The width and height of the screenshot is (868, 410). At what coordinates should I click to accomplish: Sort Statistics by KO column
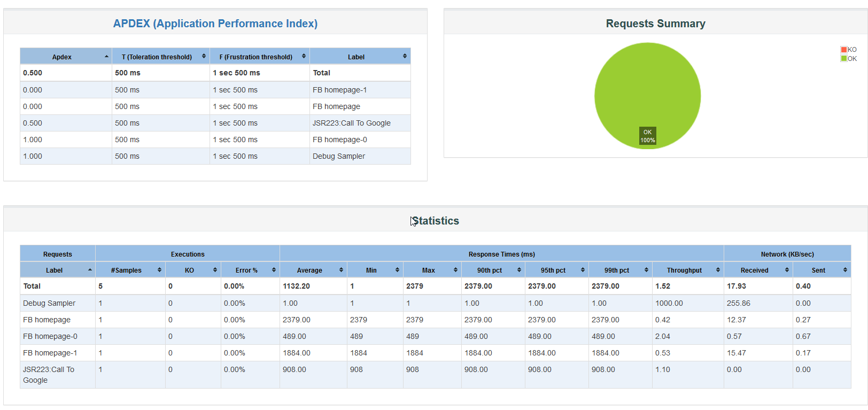click(x=193, y=270)
